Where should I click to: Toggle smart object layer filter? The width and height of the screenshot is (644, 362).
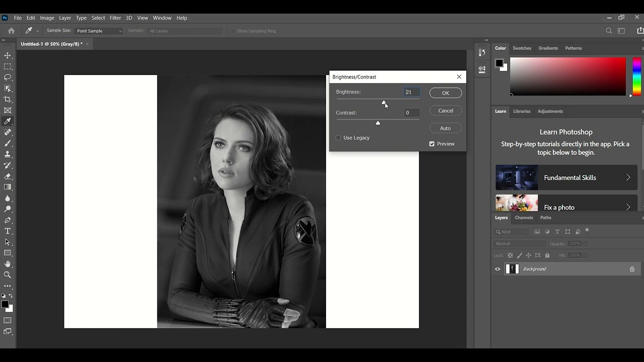578,232
